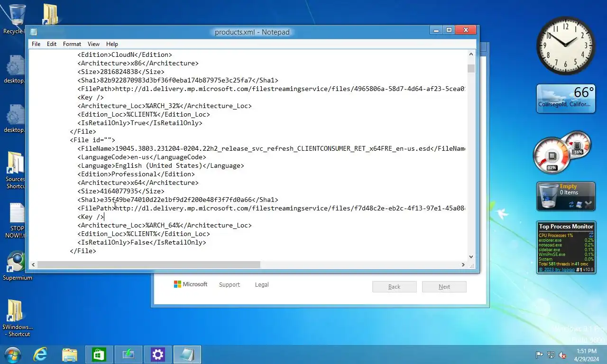The height and width of the screenshot is (364, 607).
Task: Click the <Edition>CloudN</Edition> line
Action: point(125,55)
